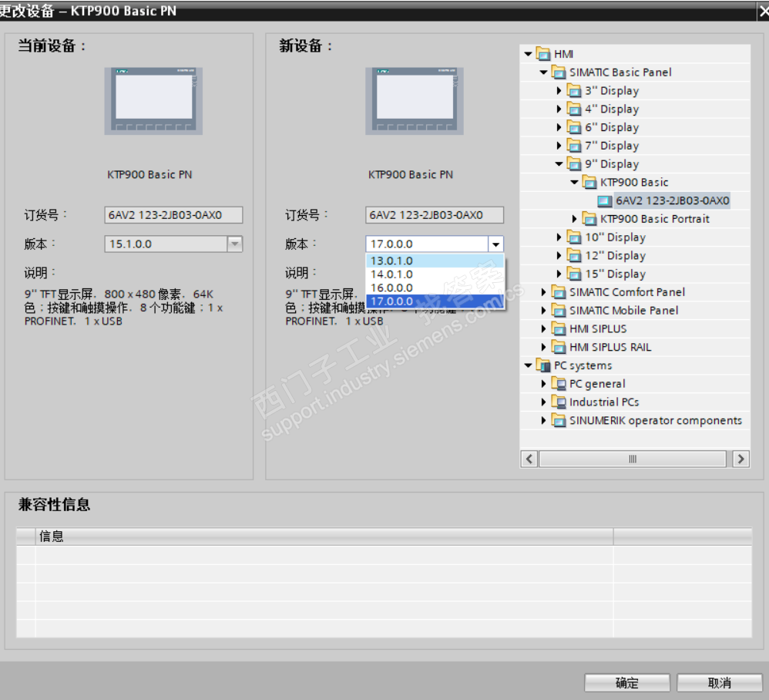This screenshot has height=700, width=769.
Task: Click the current device KTP900 thumbnail image
Action: pos(153,101)
